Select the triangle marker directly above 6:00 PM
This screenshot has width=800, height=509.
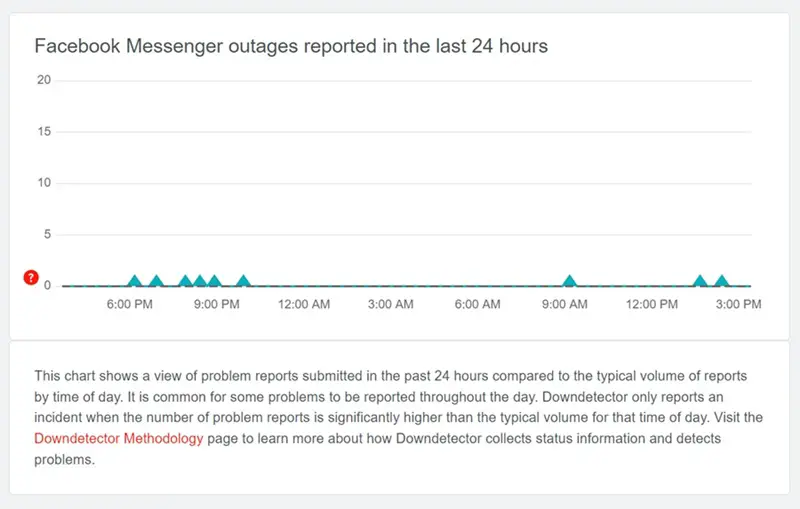135,281
